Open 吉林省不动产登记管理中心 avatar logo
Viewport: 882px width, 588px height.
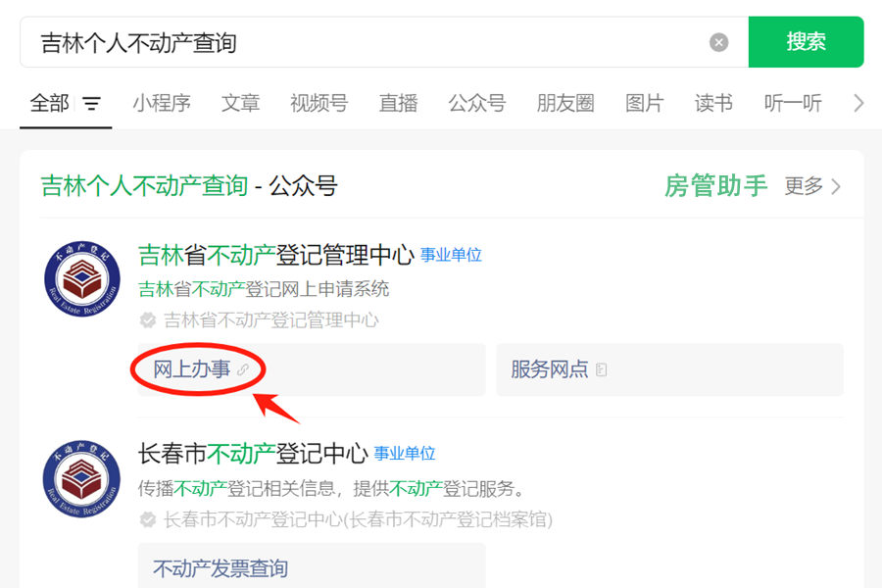pos(82,278)
